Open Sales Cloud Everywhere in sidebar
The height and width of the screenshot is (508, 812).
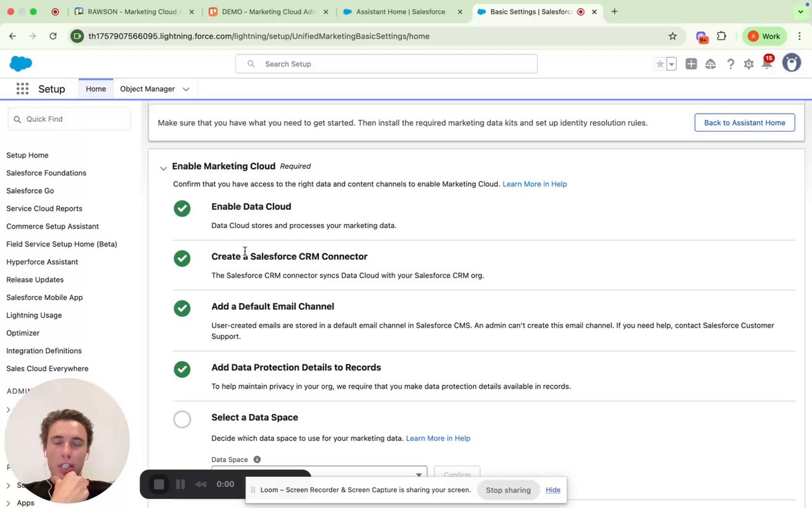[x=48, y=368]
